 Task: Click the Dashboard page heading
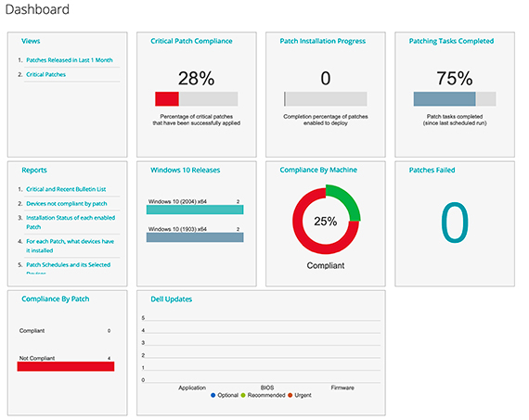point(37,9)
